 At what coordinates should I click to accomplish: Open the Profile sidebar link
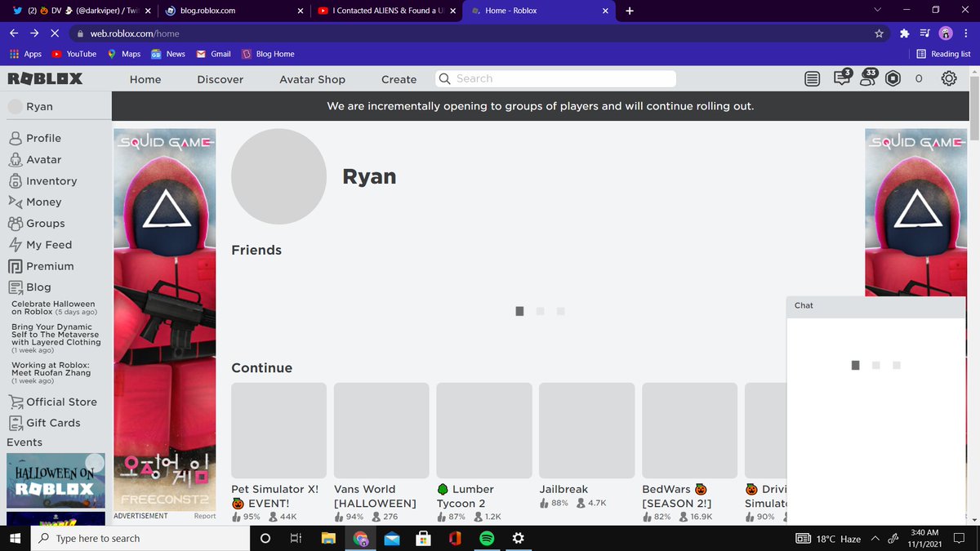(x=34, y=138)
